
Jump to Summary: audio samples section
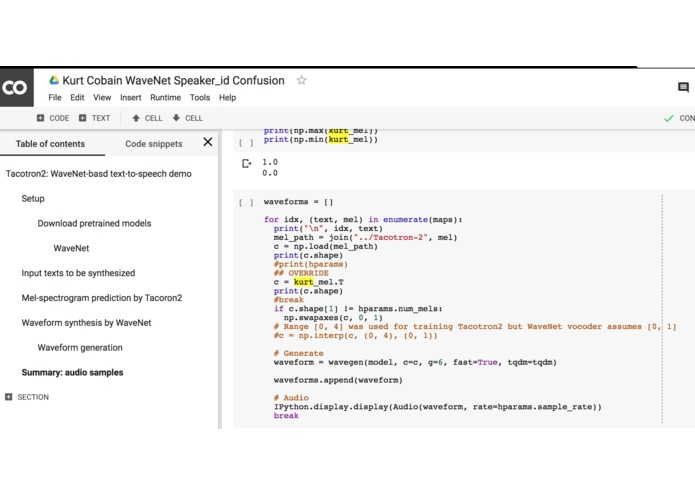[72, 372]
